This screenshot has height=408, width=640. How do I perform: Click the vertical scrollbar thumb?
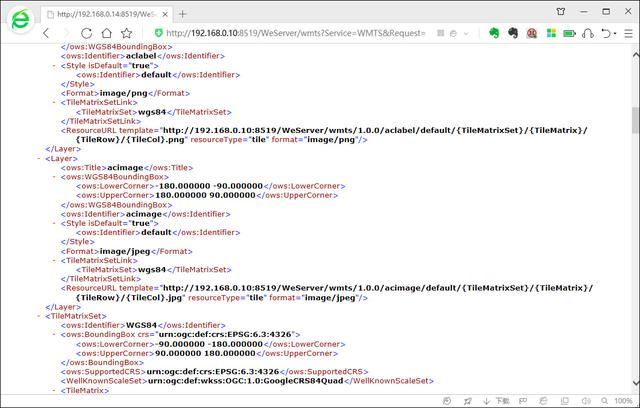pyautogui.click(x=636, y=120)
